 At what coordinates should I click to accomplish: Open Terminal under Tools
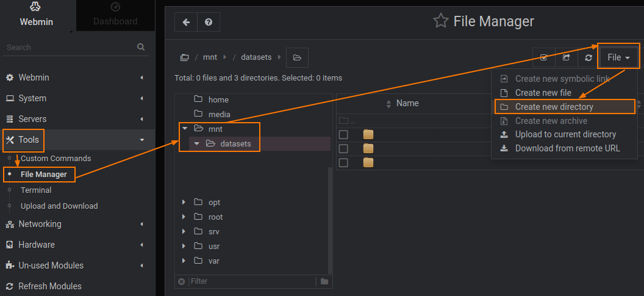(36, 190)
